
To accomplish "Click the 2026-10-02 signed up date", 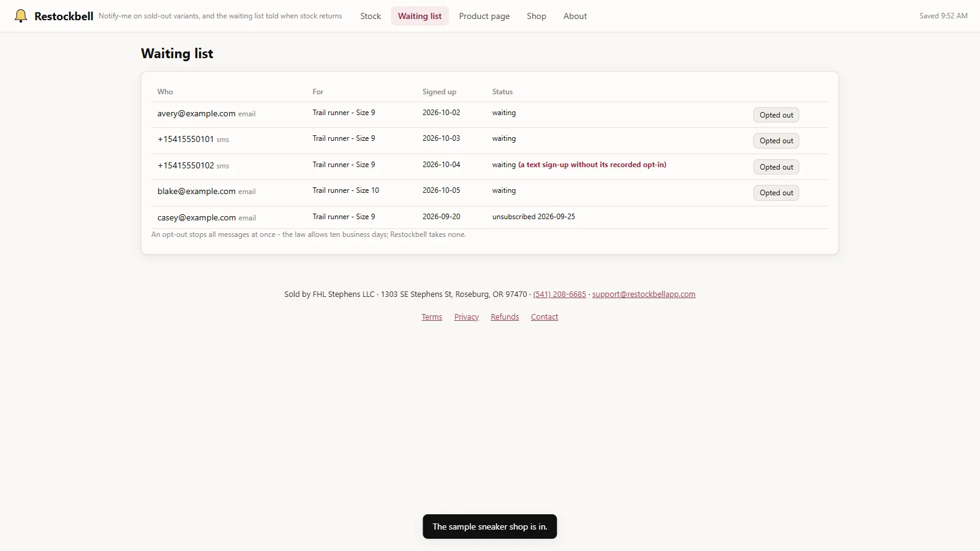I will [x=441, y=113].
